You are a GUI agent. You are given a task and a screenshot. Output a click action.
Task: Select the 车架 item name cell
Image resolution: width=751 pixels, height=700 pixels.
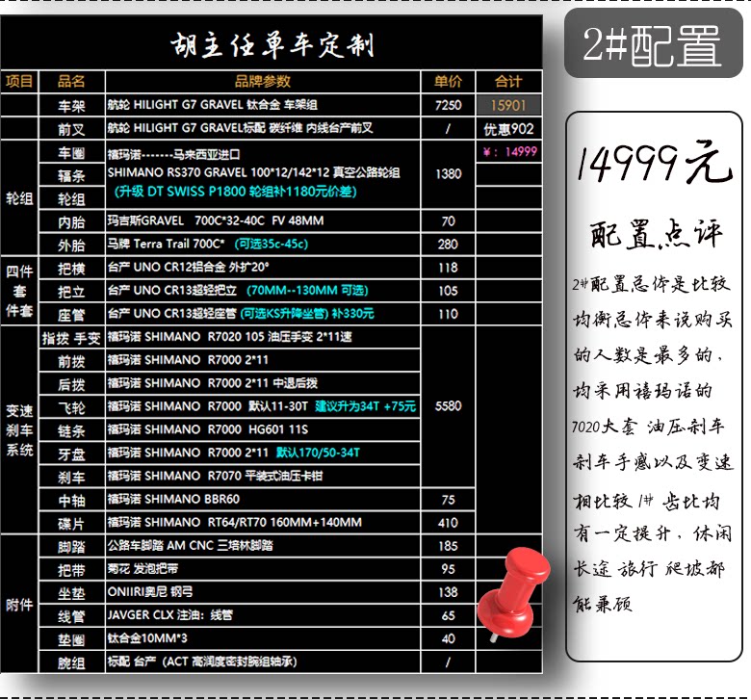[71, 105]
